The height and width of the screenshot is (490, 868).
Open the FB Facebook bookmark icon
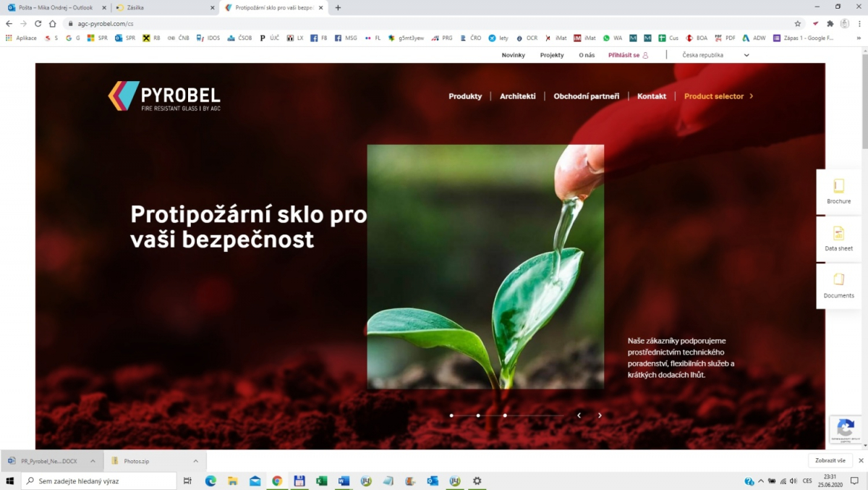coord(312,38)
